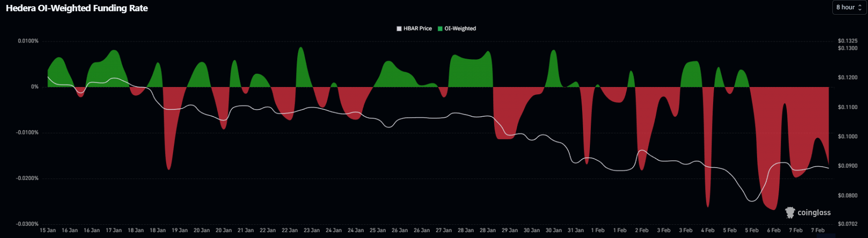
Task: Click the -0.0200% left axis label
Action: coord(27,178)
